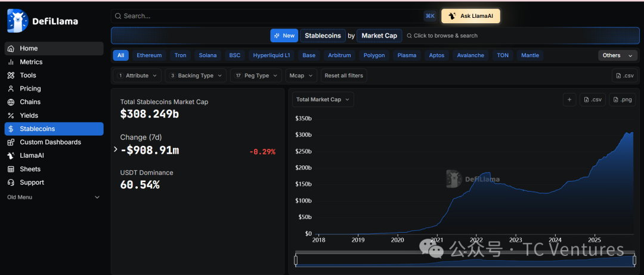Viewport: 644px width, 275px height.
Task: Download filtered list .csv in filter row
Action: pos(625,76)
